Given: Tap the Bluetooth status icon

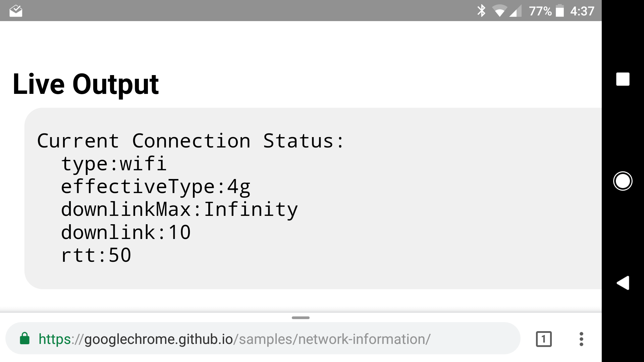Looking at the screenshot, I should click(481, 11).
